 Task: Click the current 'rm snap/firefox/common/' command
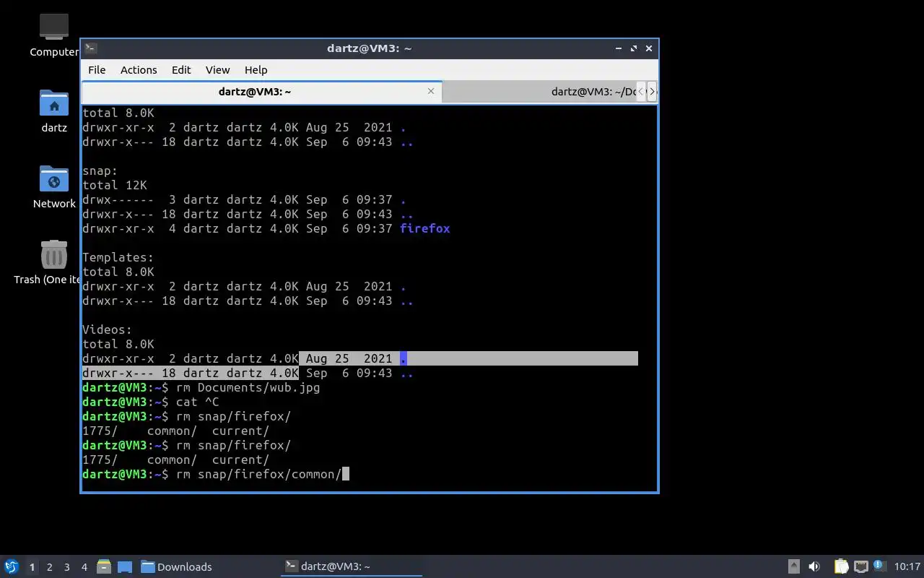click(258, 474)
